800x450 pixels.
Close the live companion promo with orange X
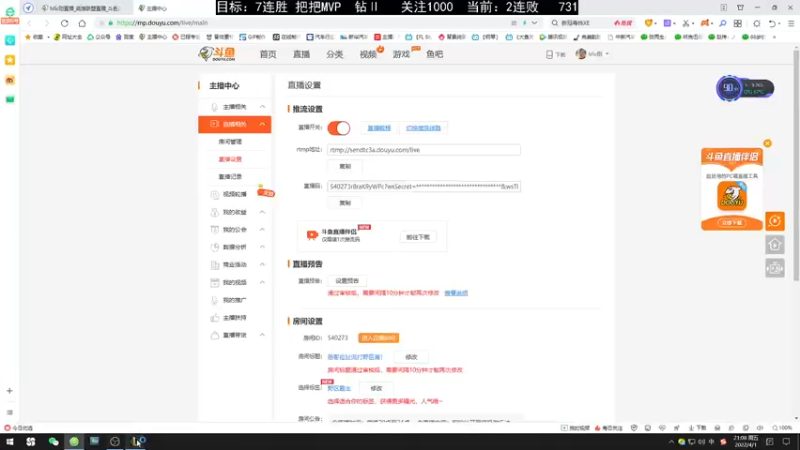(x=767, y=143)
